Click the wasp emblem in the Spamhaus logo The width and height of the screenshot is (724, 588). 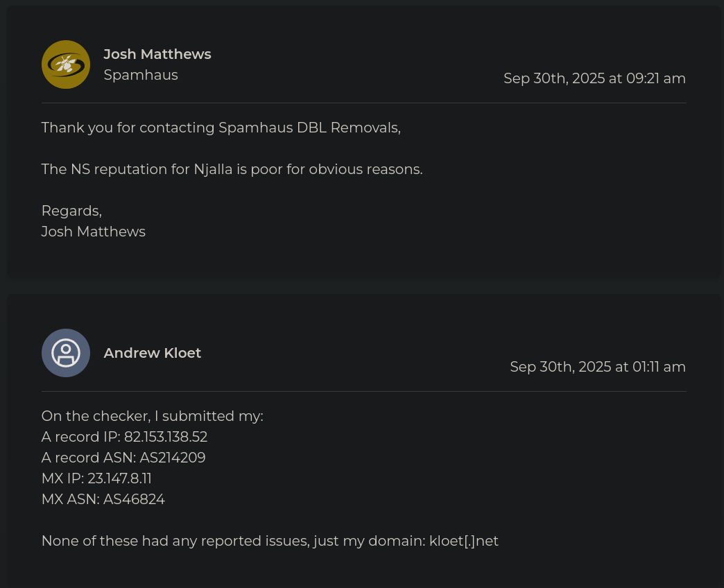66,64
